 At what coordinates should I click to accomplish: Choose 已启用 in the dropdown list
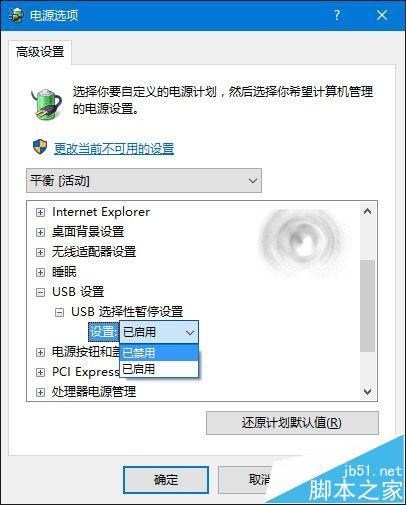pos(159,369)
